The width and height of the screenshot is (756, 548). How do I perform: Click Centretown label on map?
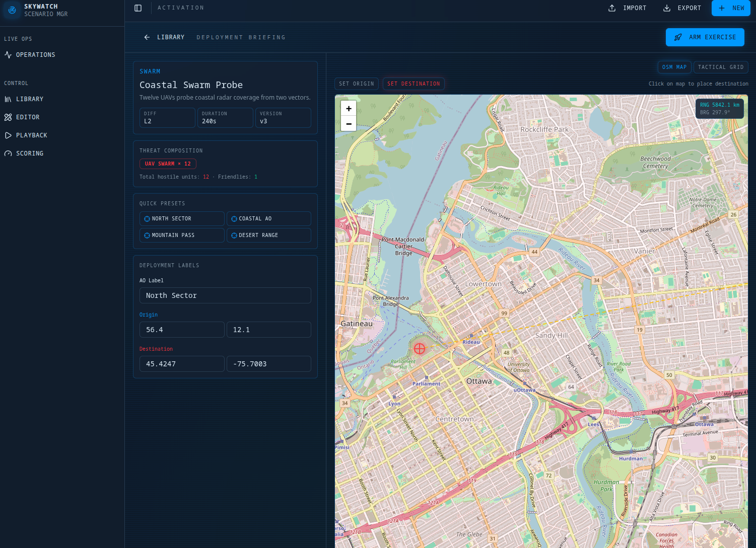[454, 419]
